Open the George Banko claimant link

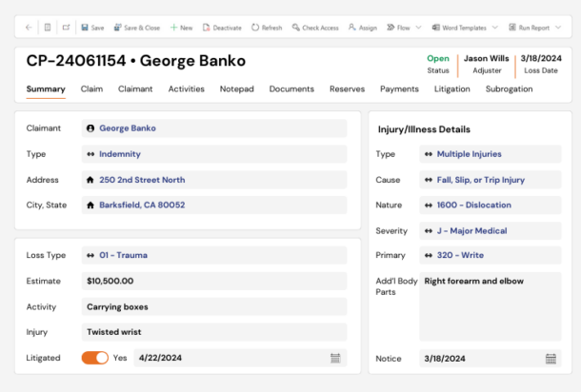[x=128, y=127]
